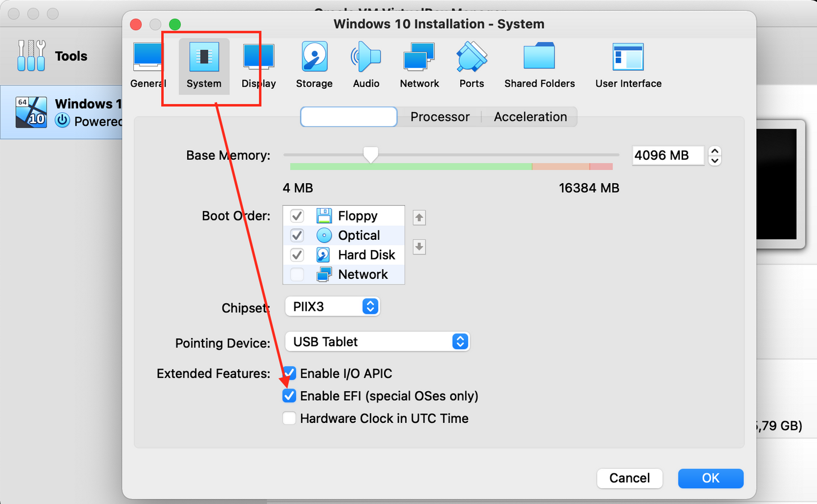Expand the Pointing Device USB Tablet dropdown
This screenshot has width=817, height=504.
click(x=377, y=342)
